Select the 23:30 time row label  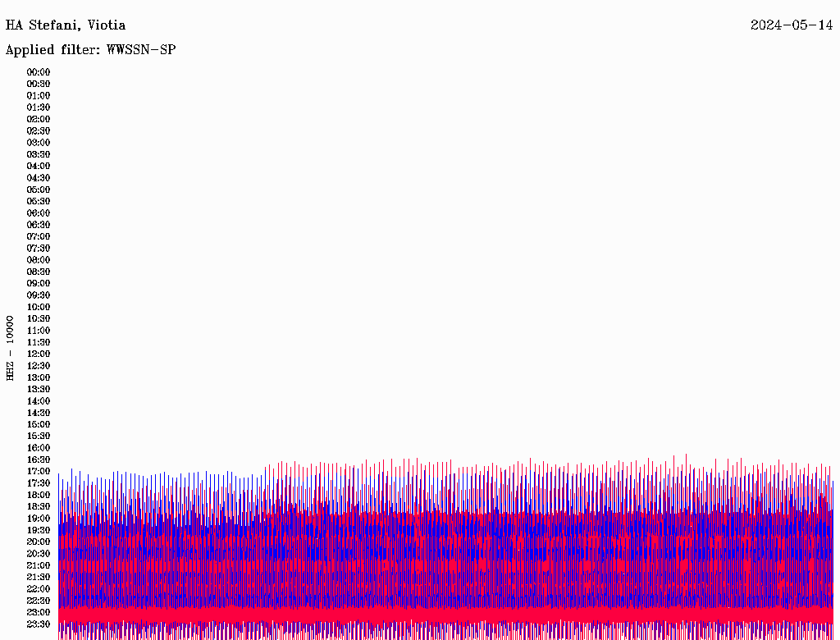click(39, 624)
